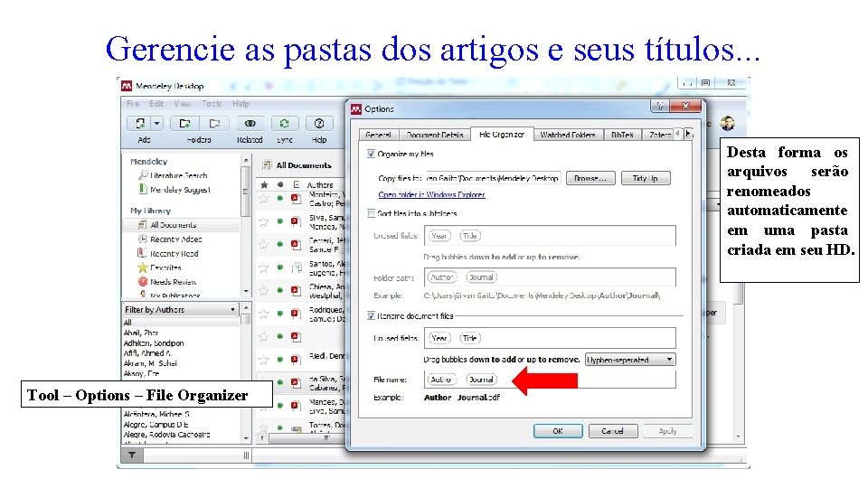Toggle favorite star on the Rodrigues row
The height and width of the screenshot is (488, 868).
point(264,314)
